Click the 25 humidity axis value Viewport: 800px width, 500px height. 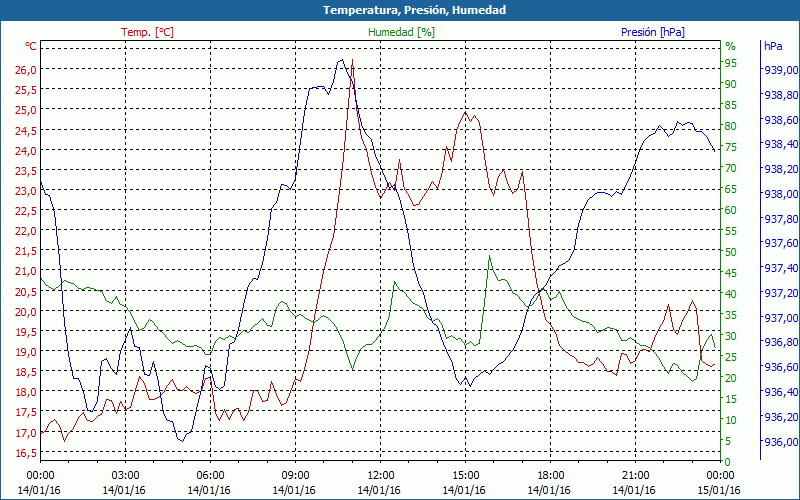(x=731, y=357)
